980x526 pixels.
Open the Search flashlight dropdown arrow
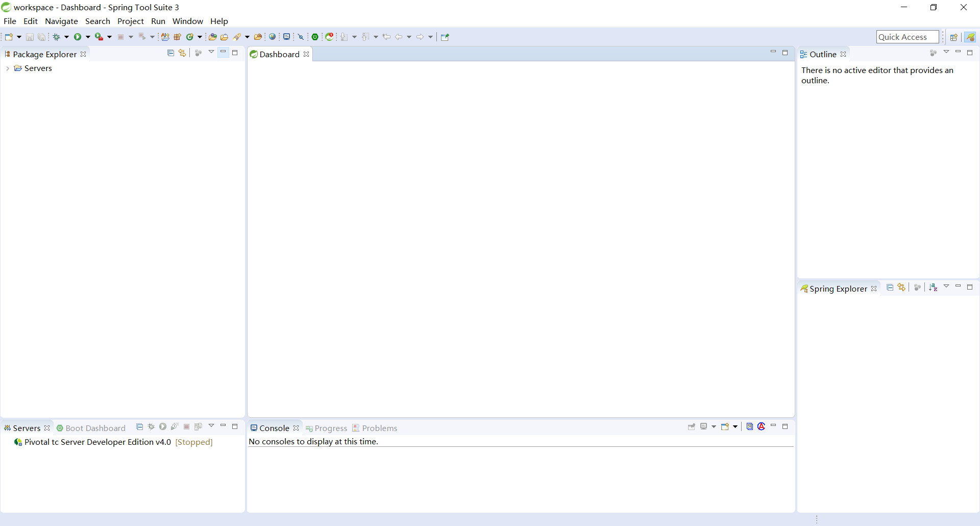[x=247, y=37]
